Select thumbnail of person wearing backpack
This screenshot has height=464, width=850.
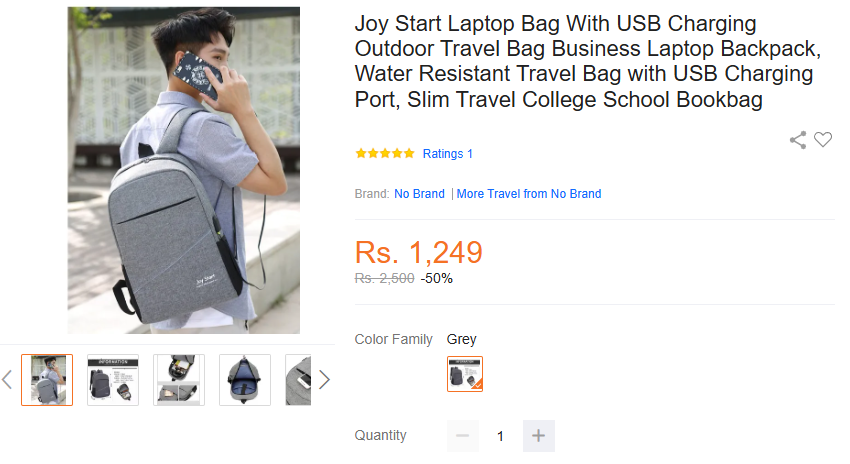tap(47, 380)
